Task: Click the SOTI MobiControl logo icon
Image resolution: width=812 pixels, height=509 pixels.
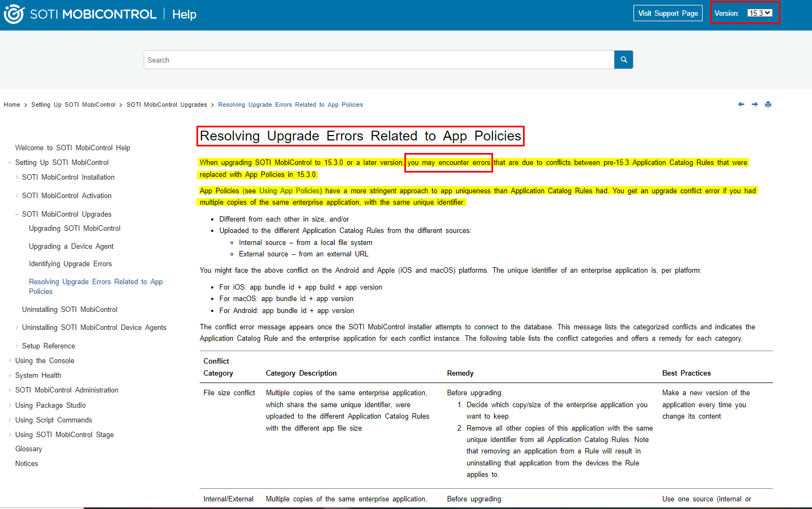Action: click(14, 14)
